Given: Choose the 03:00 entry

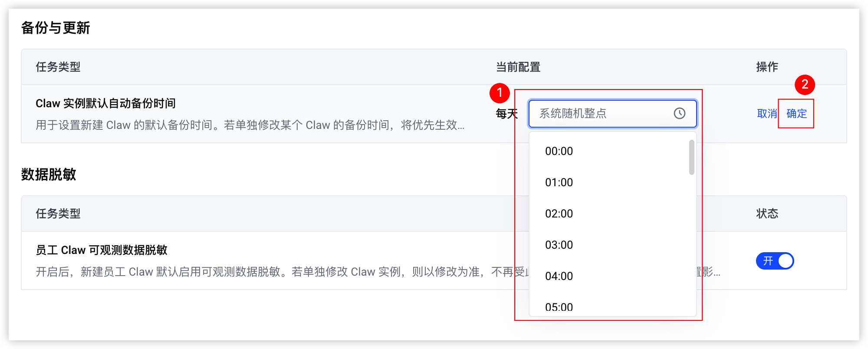Looking at the screenshot, I should pyautogui.click(x=559, y=245).
